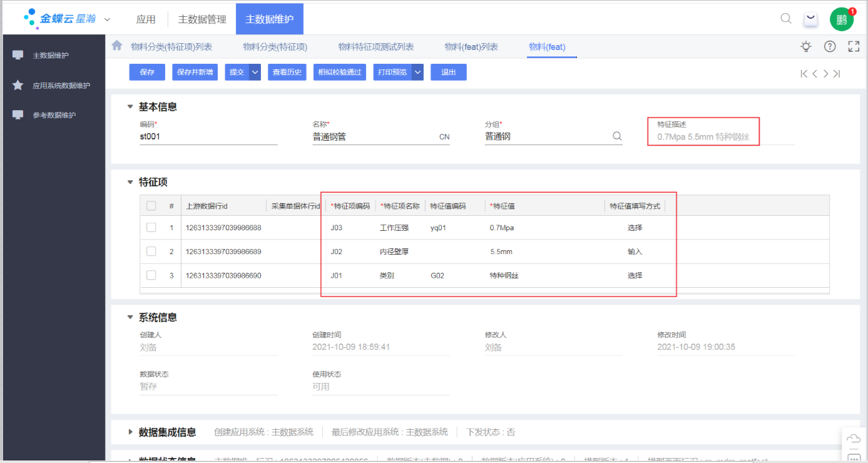The height and width of the screenshot is (463, 868).
Task: Click the 上游数据行id column header
Action: click(x=223, y=206)
